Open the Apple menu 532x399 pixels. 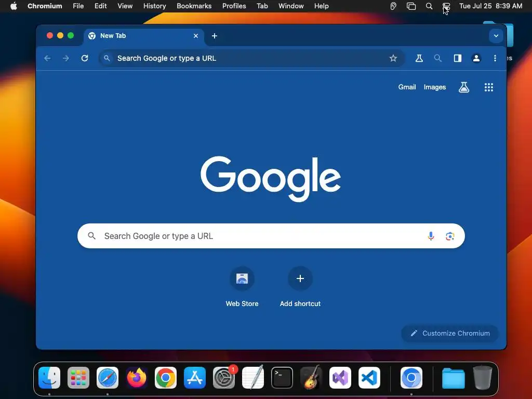[x=14, y=6]
